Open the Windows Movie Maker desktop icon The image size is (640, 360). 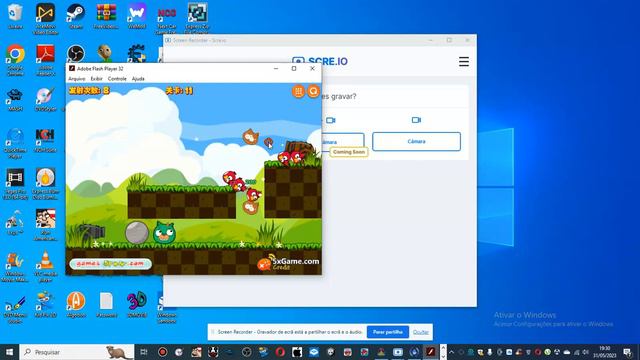15,267
